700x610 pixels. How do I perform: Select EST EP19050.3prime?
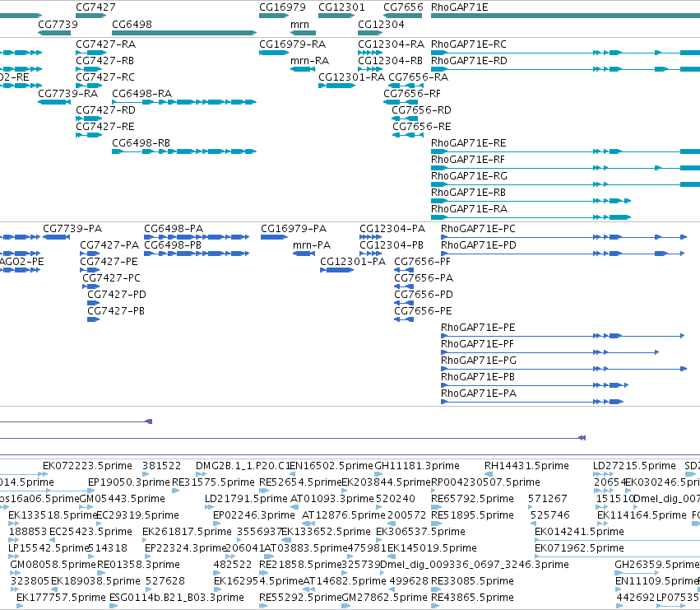pos(129,482)
